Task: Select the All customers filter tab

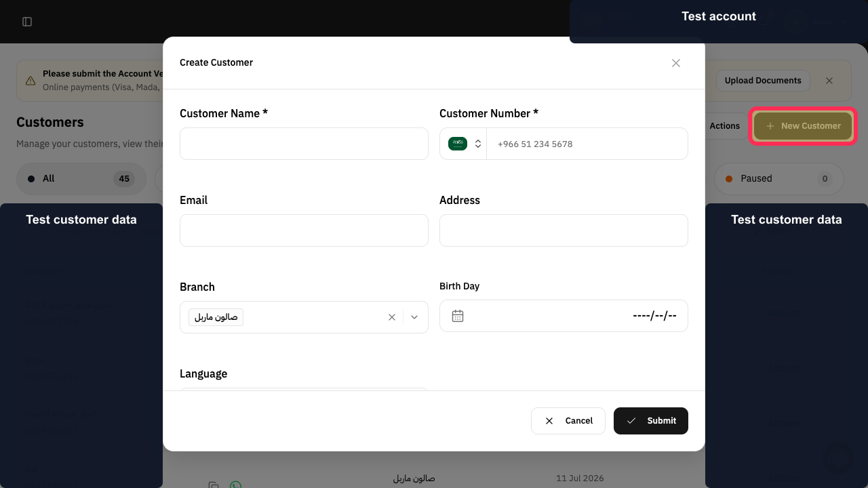Action: [81, 179]
